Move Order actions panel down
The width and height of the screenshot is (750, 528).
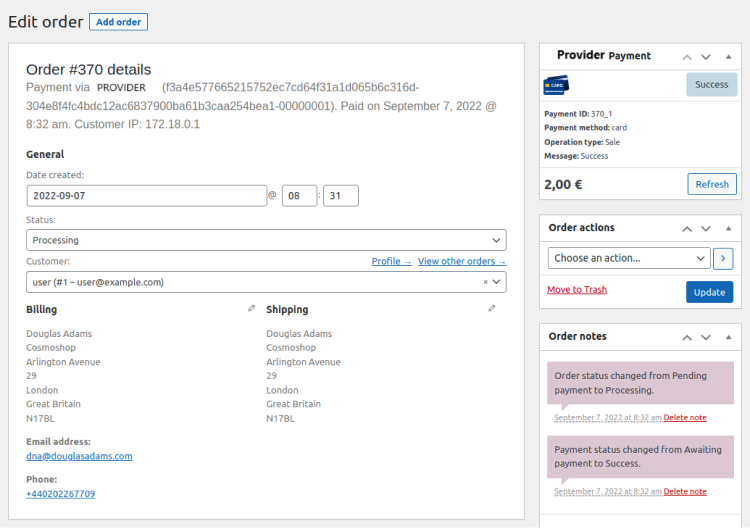click(x=706, y=228)
